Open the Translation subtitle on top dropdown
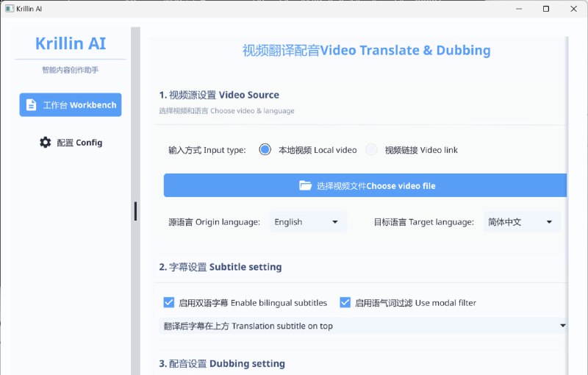 [x=364, y=326]
